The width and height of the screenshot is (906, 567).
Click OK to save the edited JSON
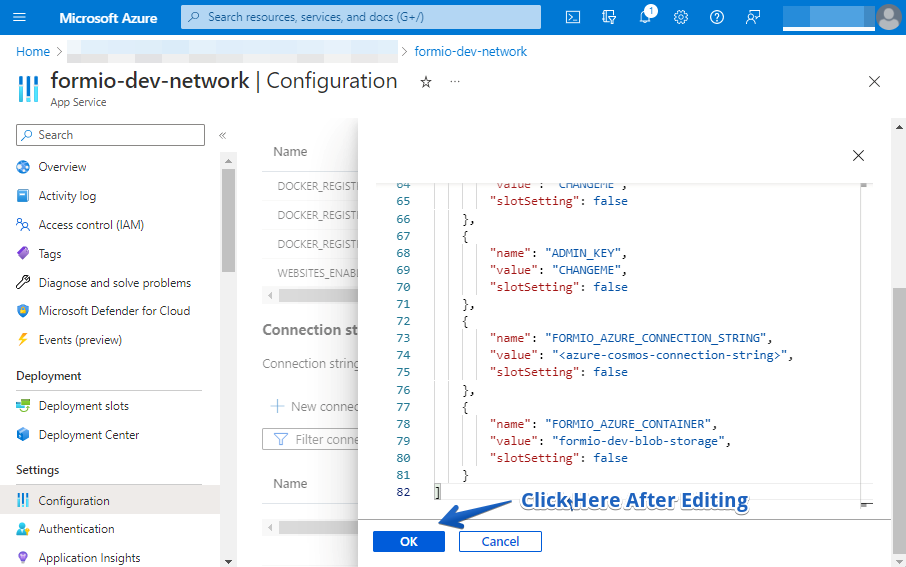(409, 542)
